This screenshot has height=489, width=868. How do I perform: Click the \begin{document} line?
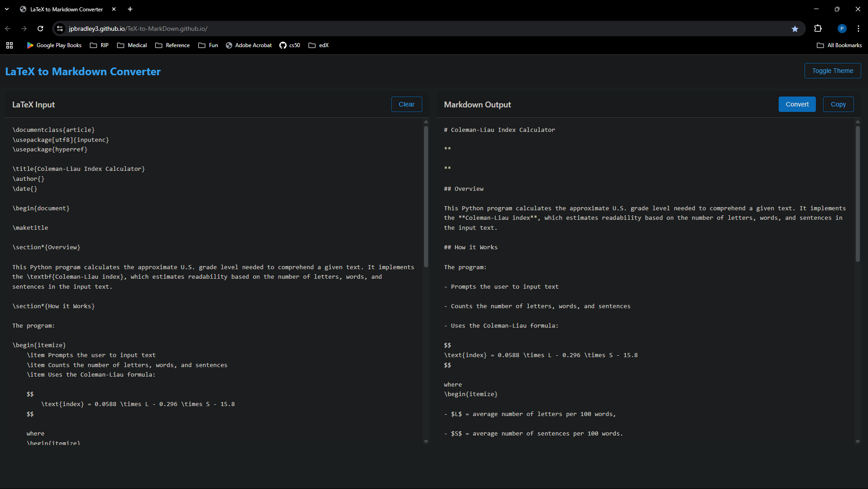[x=41, y=208]
